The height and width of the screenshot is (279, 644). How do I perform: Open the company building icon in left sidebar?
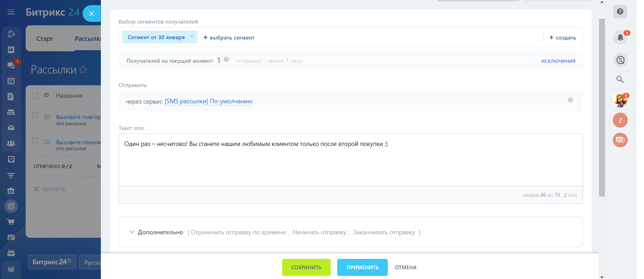point(11,191)
